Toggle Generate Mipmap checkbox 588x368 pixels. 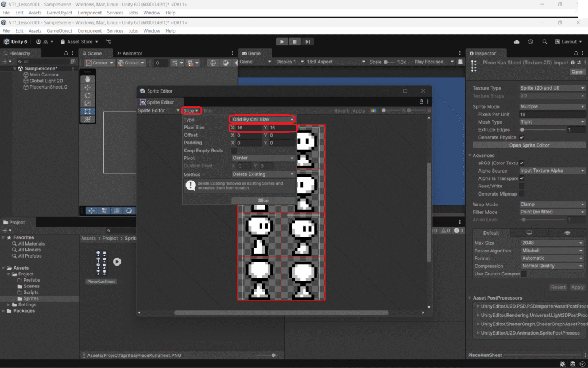click(521, 194)
